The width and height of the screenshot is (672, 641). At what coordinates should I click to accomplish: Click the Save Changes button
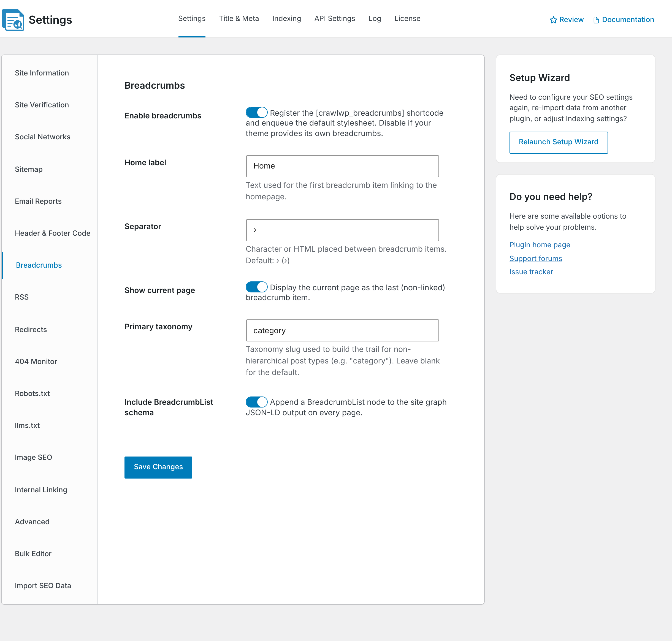click(x=158, y=467)
